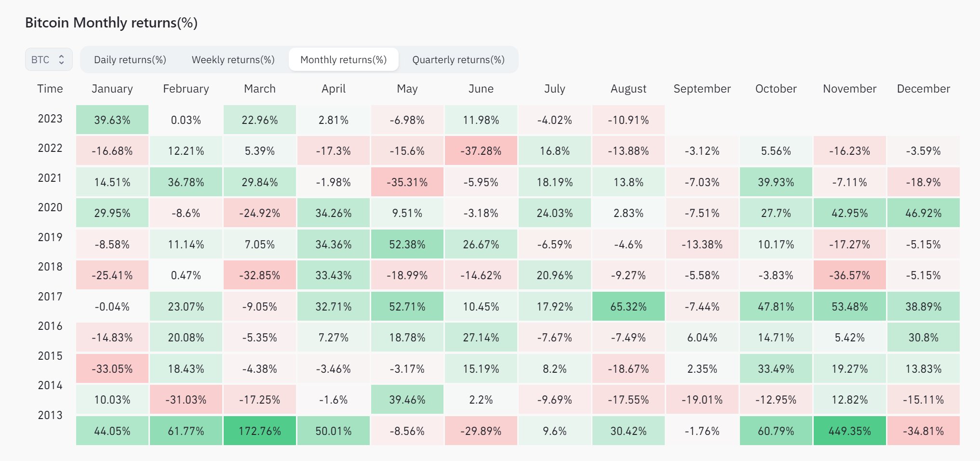
Task: Click the up-down chevron beside BTC
Action: pos(62,59)
